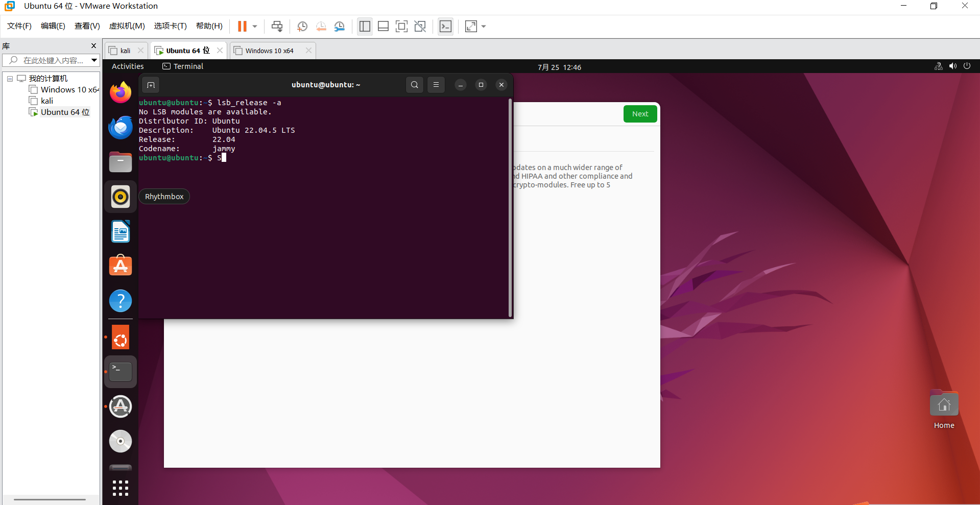
Task: Click the Ubuntu logo welcome app dock icon
Action: point(121,338)
